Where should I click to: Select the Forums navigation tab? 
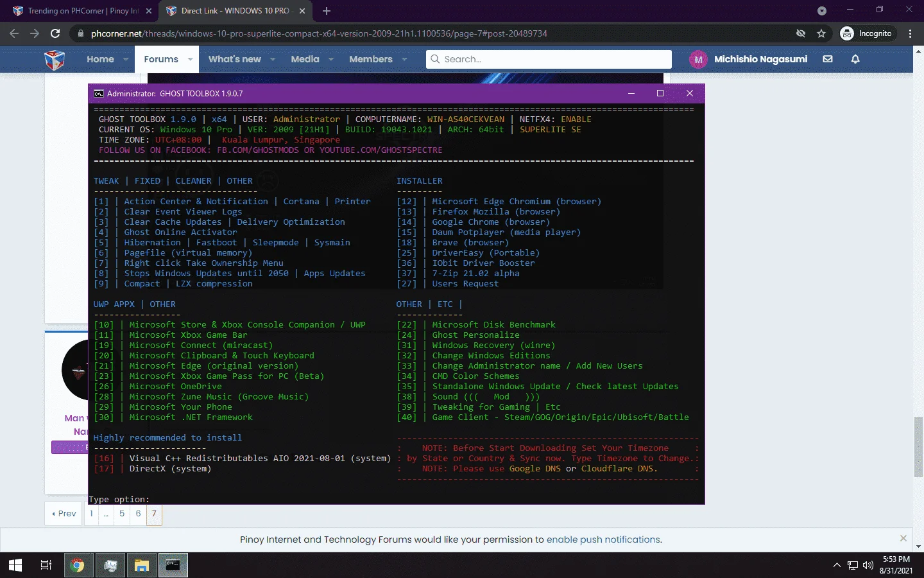coord(161,59)
